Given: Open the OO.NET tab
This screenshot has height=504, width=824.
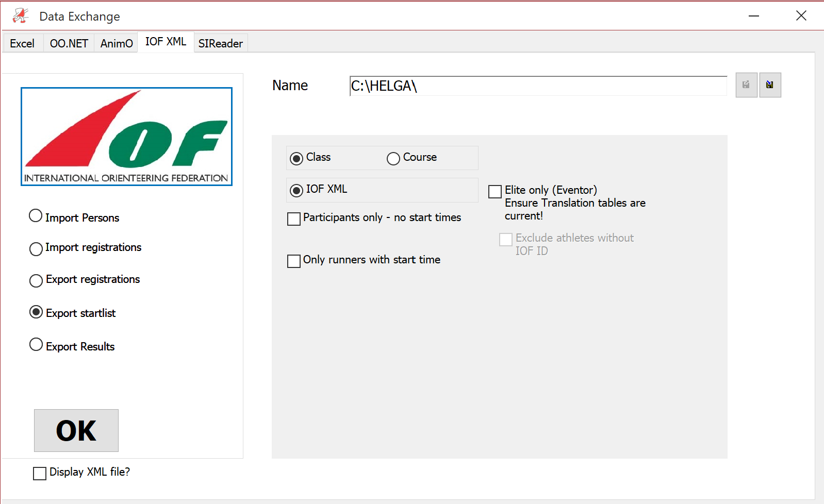Looking at the screenshot, I should tap(69, 43).
